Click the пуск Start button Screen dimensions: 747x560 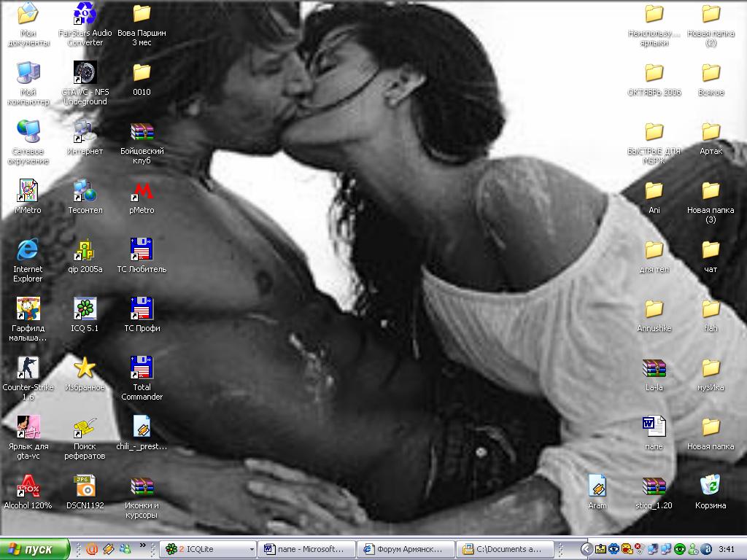(x=35, y=549)
